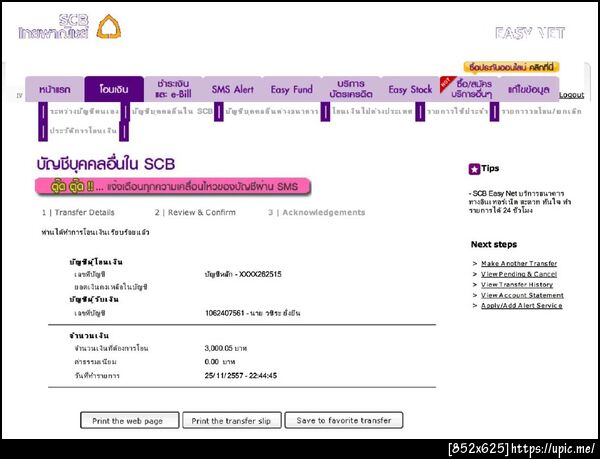This screenshot has height=459, width=600.
Task: Click the ค่าธรรมเนียม fee label
Action: click(96, 362)
